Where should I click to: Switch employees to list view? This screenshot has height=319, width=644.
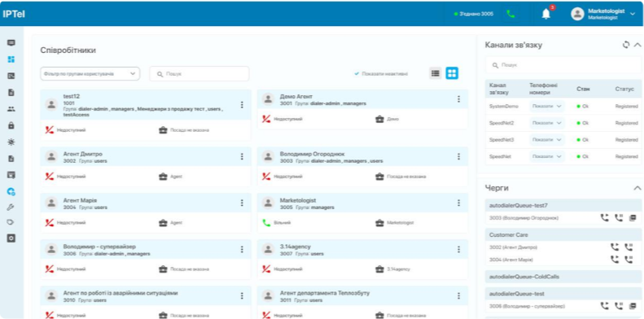[436, 73]
